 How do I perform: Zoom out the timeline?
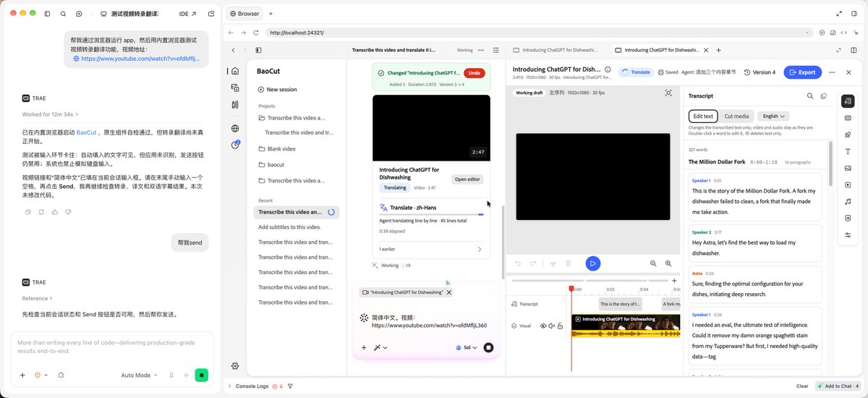(x=653, y=264)
